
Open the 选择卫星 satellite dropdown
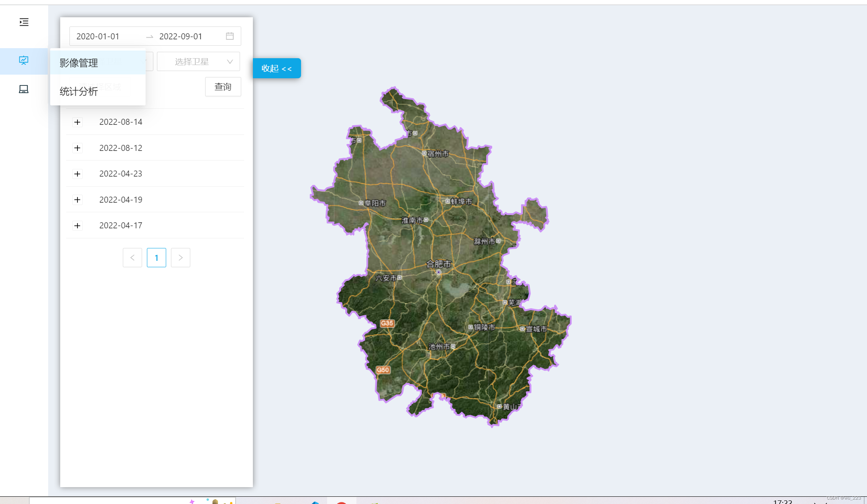coord(198,61)
